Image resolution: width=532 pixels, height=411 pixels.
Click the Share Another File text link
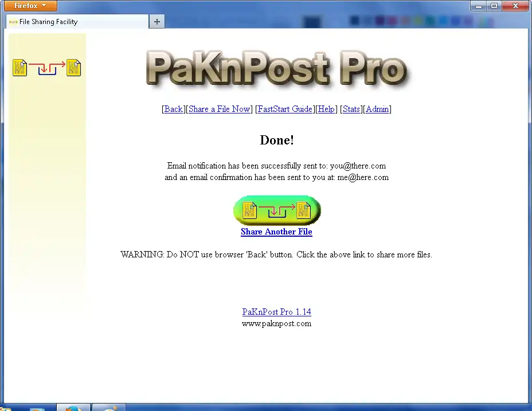(x=276, y=232)
